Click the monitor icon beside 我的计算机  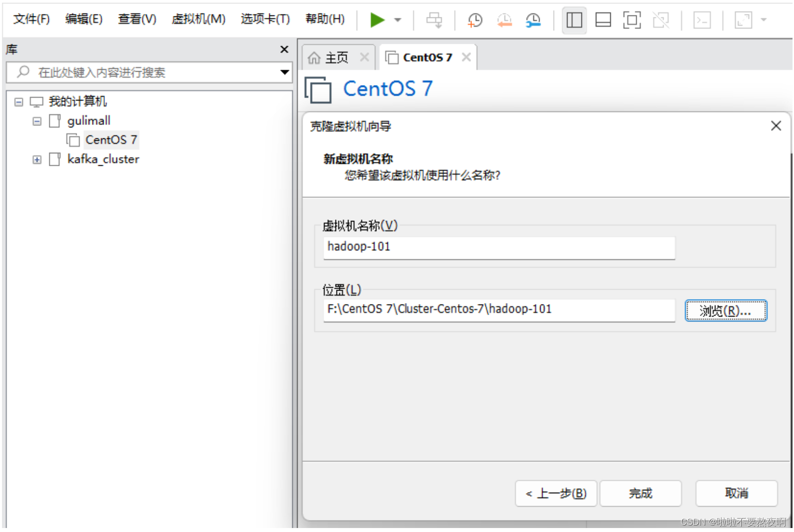click(x=37, y=102)
